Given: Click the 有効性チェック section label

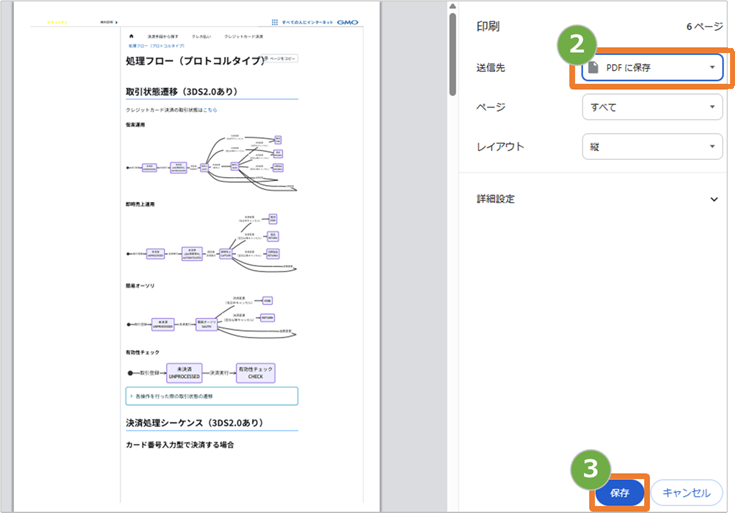Looking at the screenshot, I should pyautogui.click(x=142, y=352).
